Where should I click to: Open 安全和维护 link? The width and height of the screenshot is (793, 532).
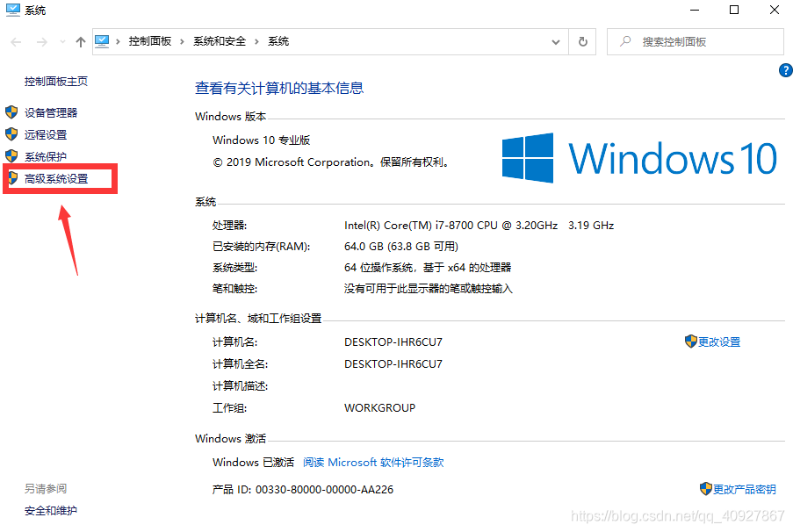click(51, 511)
